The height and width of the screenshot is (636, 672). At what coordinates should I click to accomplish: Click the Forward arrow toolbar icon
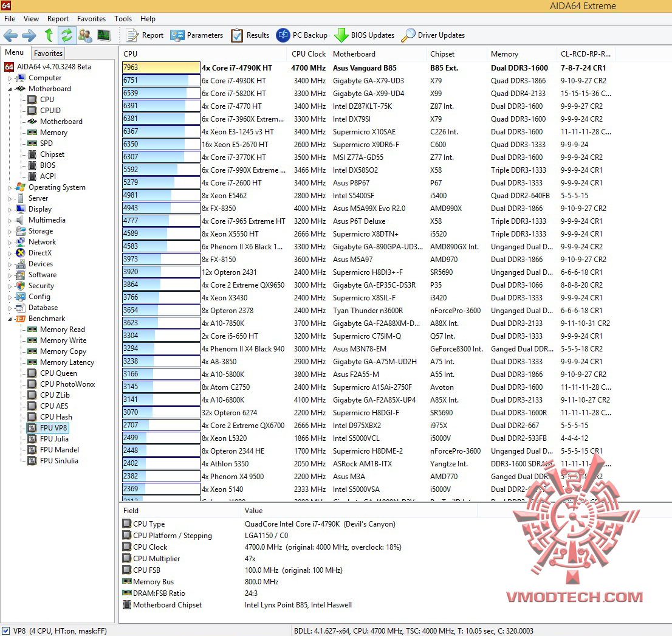[x=29, y=35]
